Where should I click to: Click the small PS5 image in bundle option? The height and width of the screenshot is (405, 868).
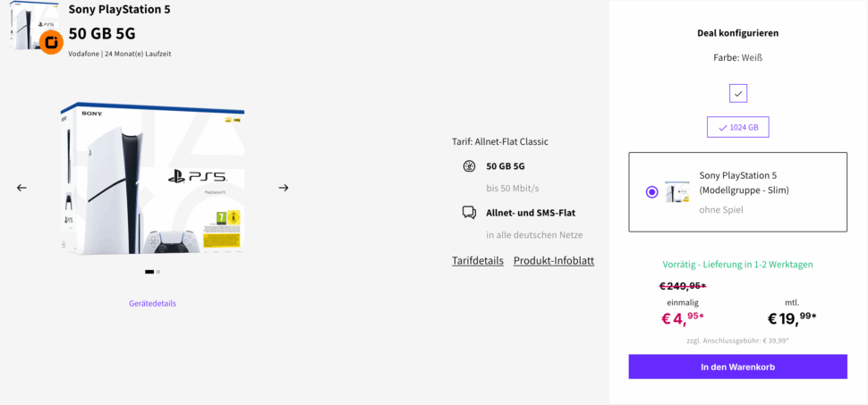(x=677, y=192)
